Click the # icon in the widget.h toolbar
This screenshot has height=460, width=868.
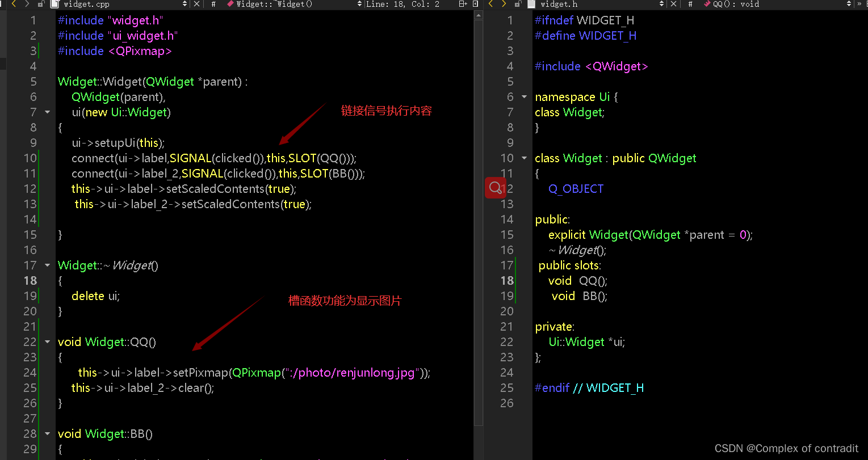tap(690, 3)
